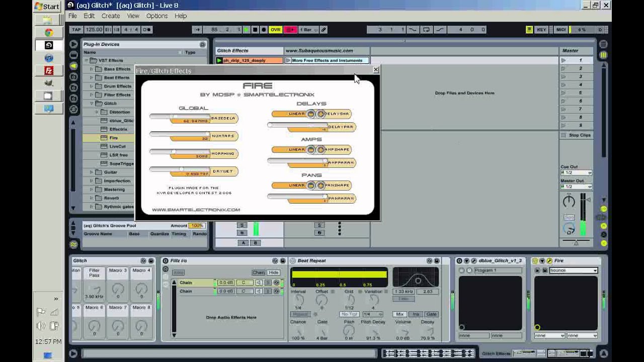The image size is (644, 362).
Task: Click the Fire device wrench configure icon
Action: coord(549,261)
